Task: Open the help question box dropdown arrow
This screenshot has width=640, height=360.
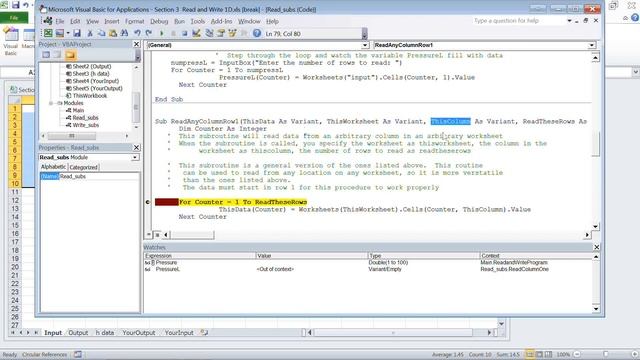Action: click(x=569, y=21)
